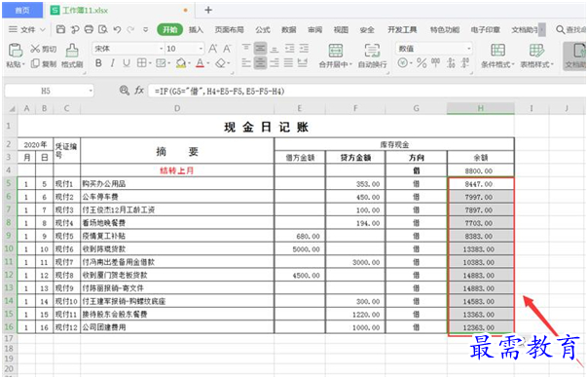Toggle middle vertical alignment

260,49
